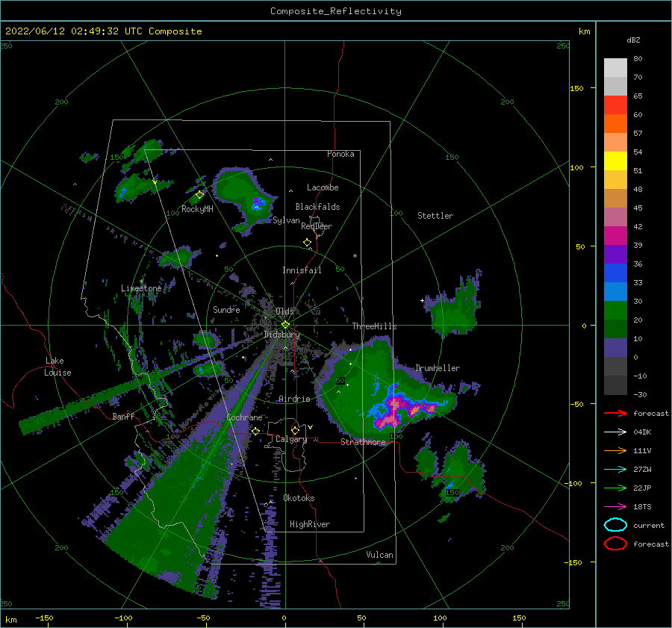Click the Drumheller town label
The height and width of the screenshot is (628, 672).
(438, 368)
